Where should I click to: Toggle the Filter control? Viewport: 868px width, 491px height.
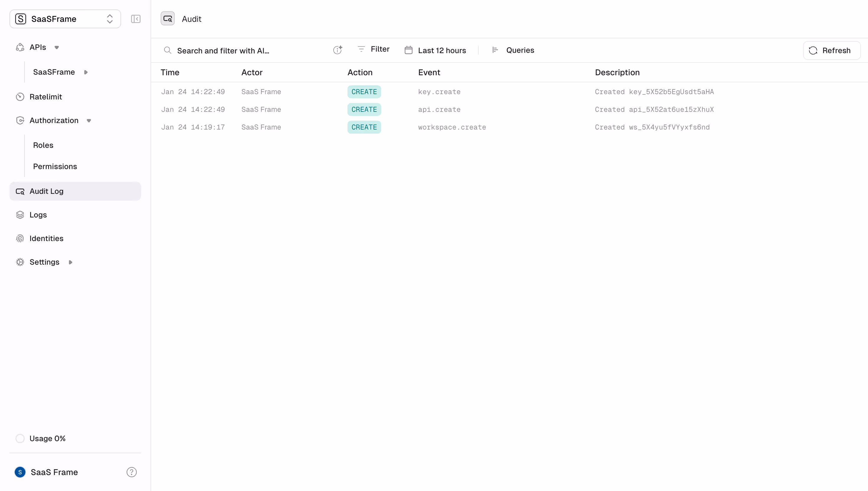373,49
